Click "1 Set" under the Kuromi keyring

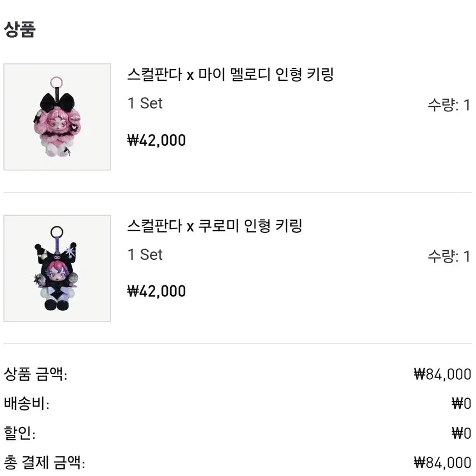(145, 255)
